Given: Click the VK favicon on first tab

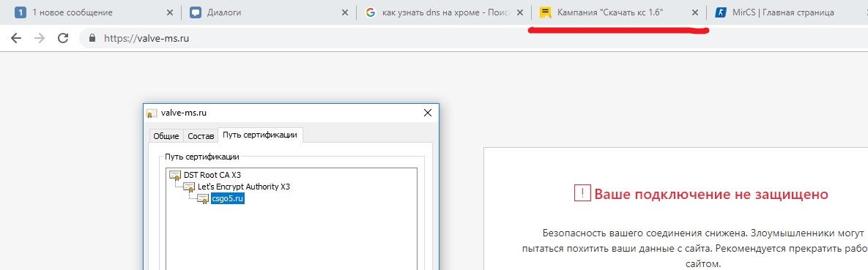Looking at the screenshot, I should coord(21,12).
